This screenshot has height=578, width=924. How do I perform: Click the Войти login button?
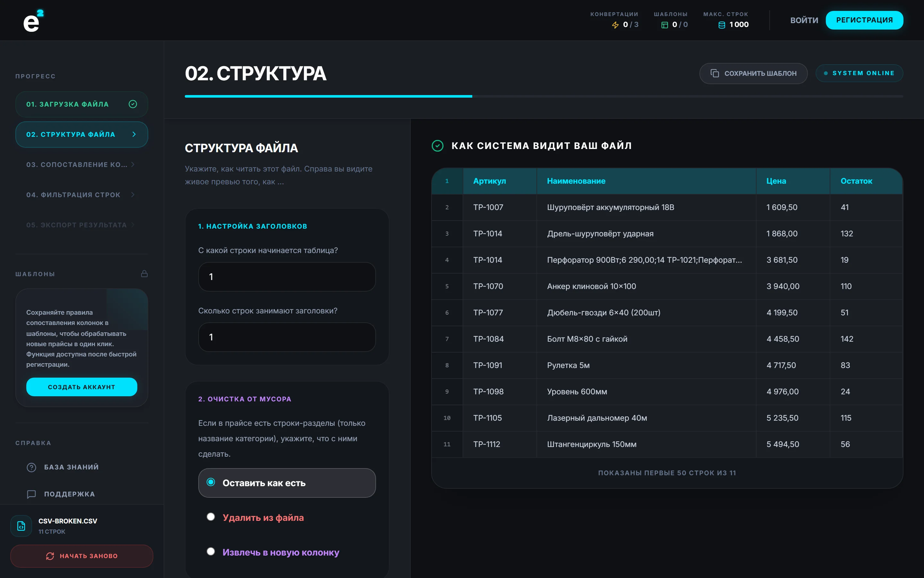click(804, 20)
